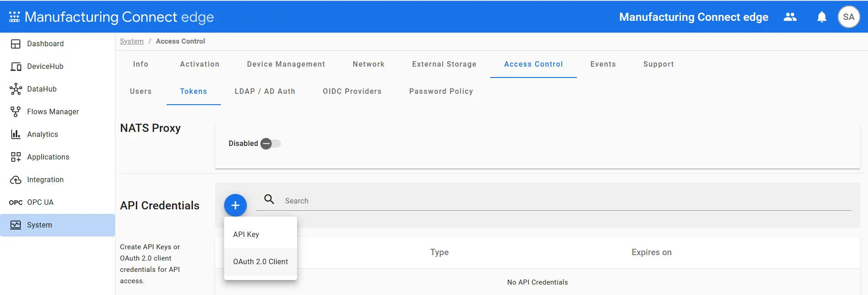Open Dashboard from the sidebar

tap(58, 44)
